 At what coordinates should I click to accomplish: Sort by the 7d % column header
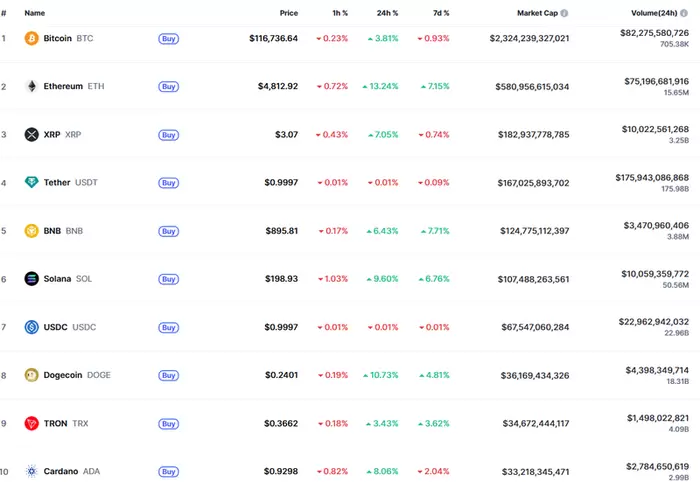439,13
